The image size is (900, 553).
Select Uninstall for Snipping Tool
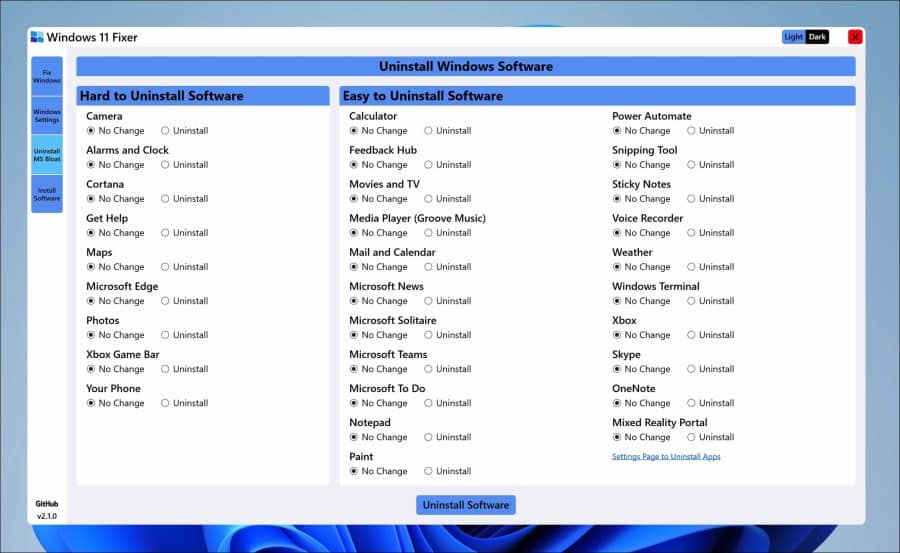(x=711, y=165)
